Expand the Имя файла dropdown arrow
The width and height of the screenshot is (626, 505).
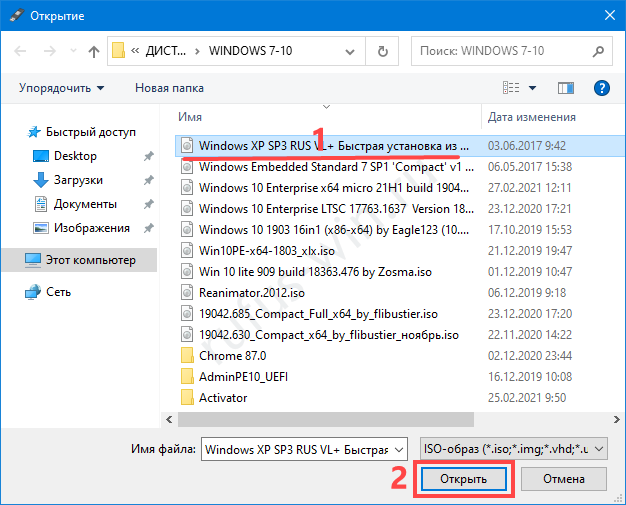pyautogui.click(x=399, y=450)
